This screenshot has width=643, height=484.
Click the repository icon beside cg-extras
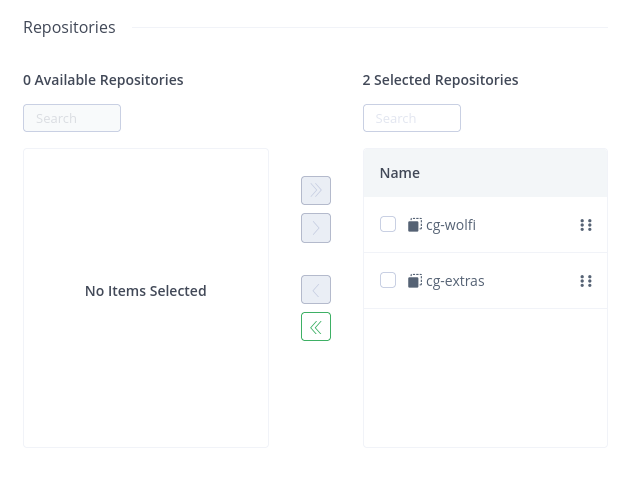[x=415, y=281]
